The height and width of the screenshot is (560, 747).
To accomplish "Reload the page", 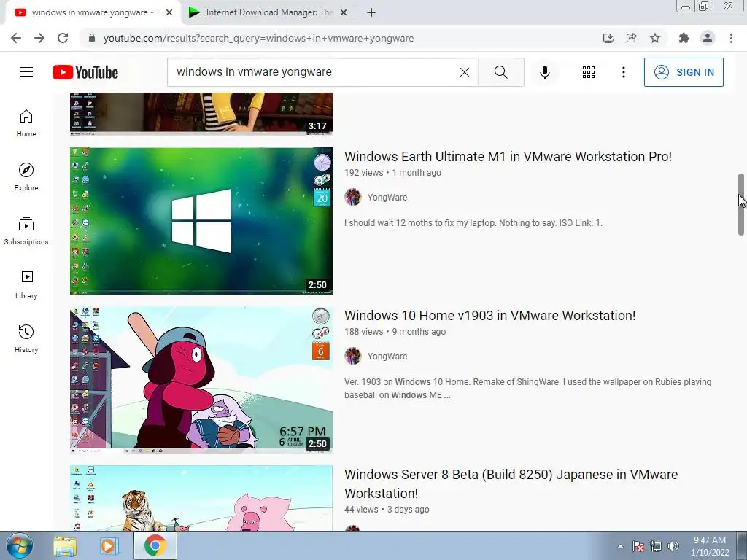I will [63, 38].
